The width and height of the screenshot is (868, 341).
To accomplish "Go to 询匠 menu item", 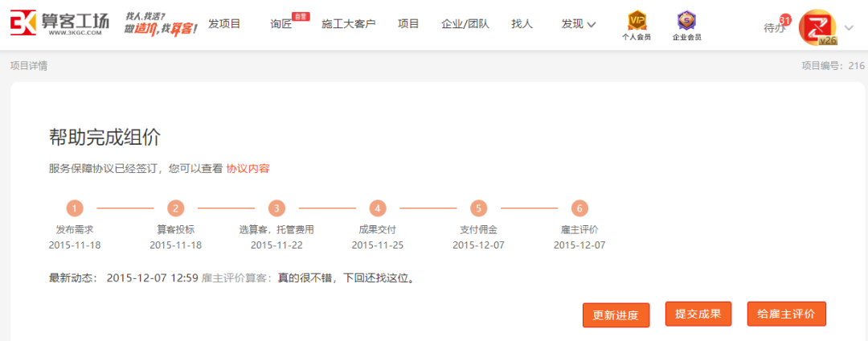I will 281,24.
